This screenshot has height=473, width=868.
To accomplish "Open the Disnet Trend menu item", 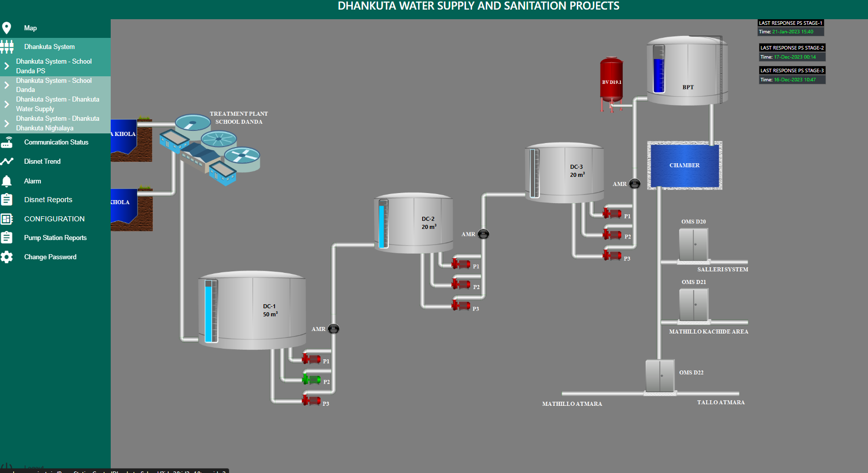I will tap(42, 162).
